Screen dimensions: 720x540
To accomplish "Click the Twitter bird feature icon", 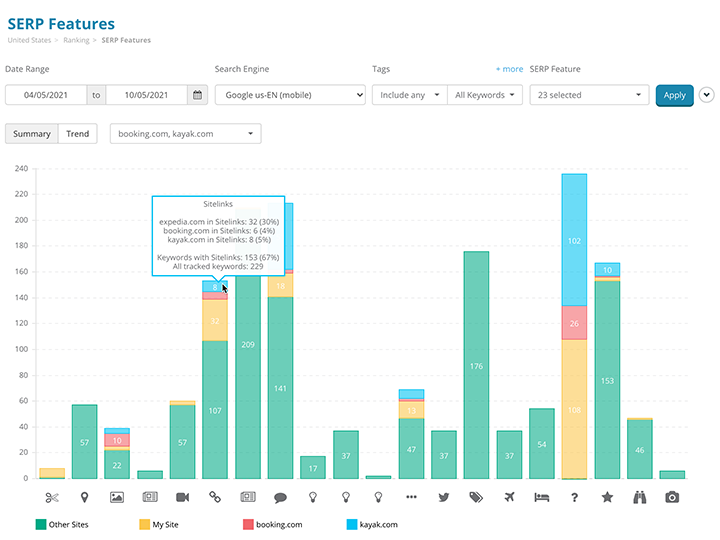I will pyautogui.click(x=443, y=497).
